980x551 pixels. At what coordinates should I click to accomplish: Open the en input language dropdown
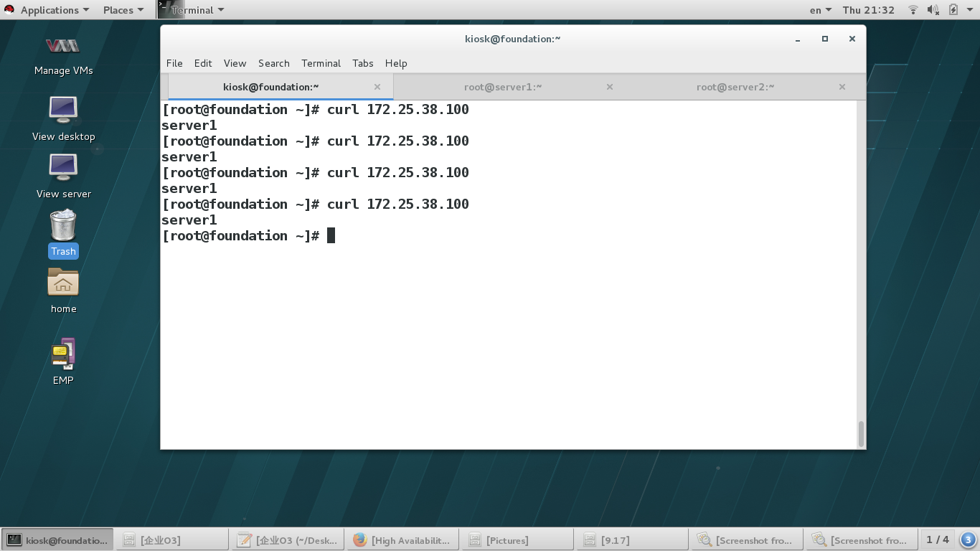(821, 10)
